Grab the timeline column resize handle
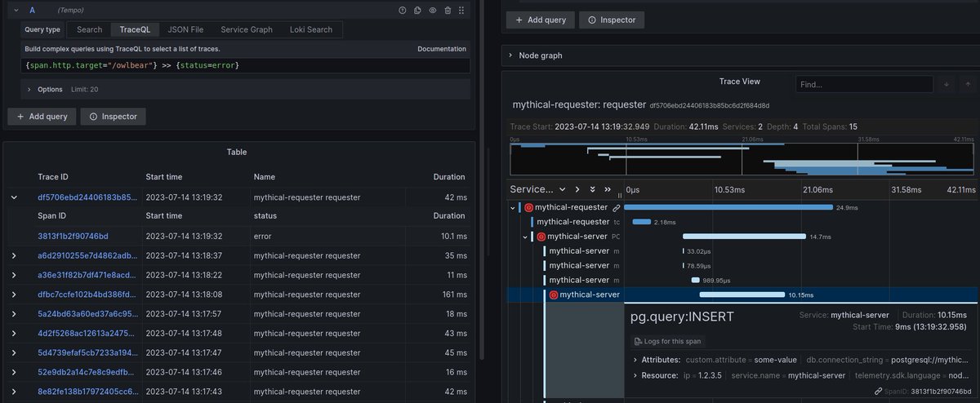The image size is (980, 403). point(620,194)
